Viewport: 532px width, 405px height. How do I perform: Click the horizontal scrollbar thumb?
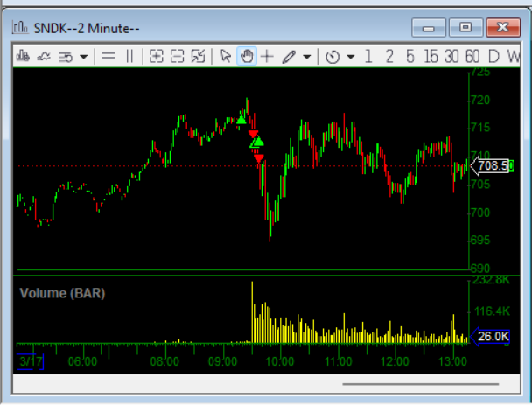(421, 384)
